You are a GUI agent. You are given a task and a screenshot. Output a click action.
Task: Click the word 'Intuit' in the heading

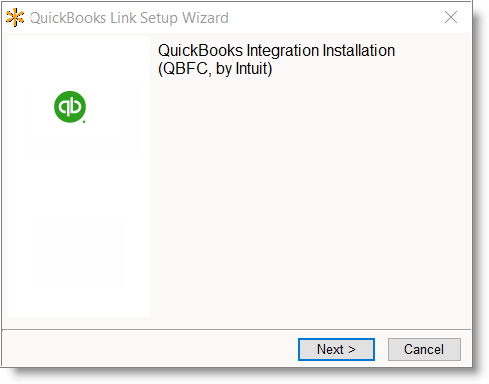[251, 69]
